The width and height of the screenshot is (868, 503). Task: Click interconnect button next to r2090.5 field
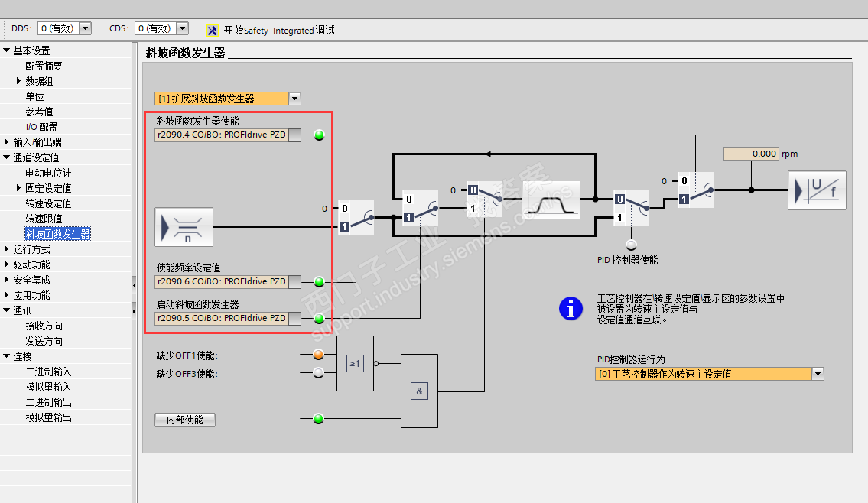tap(295, 318)
